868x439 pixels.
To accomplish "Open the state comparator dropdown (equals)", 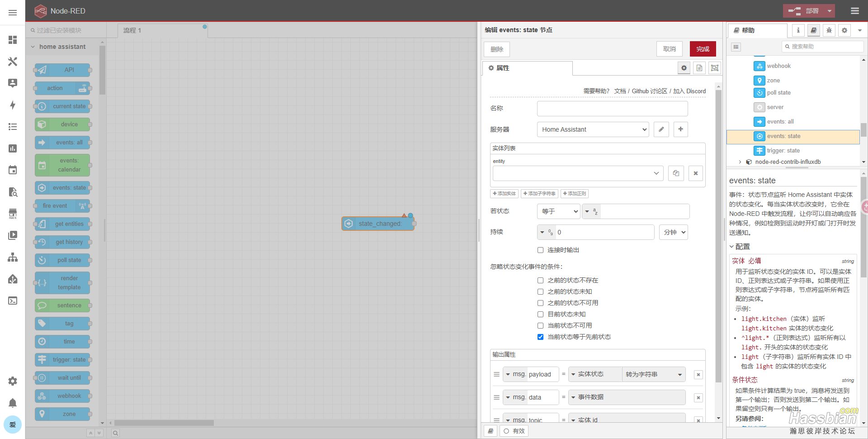I will [559, 211].
